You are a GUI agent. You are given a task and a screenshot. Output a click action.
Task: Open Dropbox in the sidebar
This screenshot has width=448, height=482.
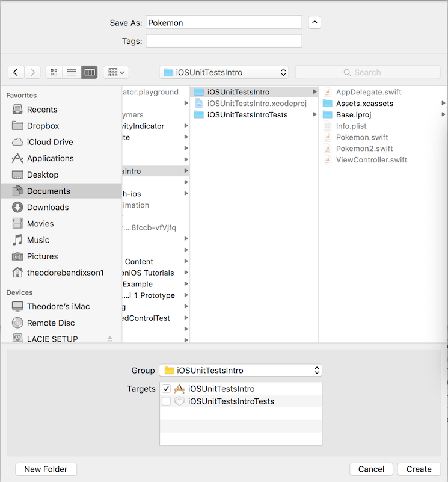click(61, 126)
